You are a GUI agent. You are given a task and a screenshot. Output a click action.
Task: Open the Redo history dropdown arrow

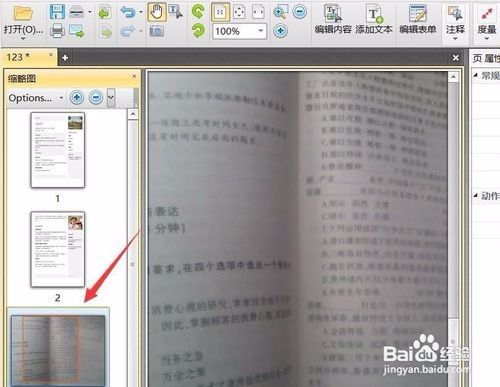click(x=141, y=31)
